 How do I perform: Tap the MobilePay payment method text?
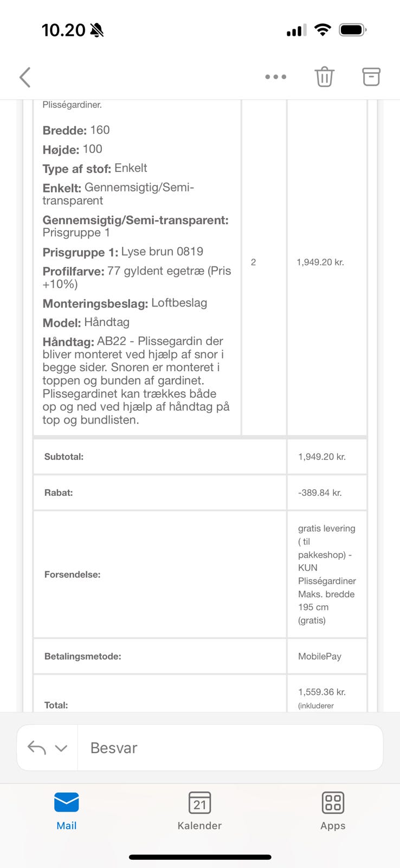(x=320, y=656)
